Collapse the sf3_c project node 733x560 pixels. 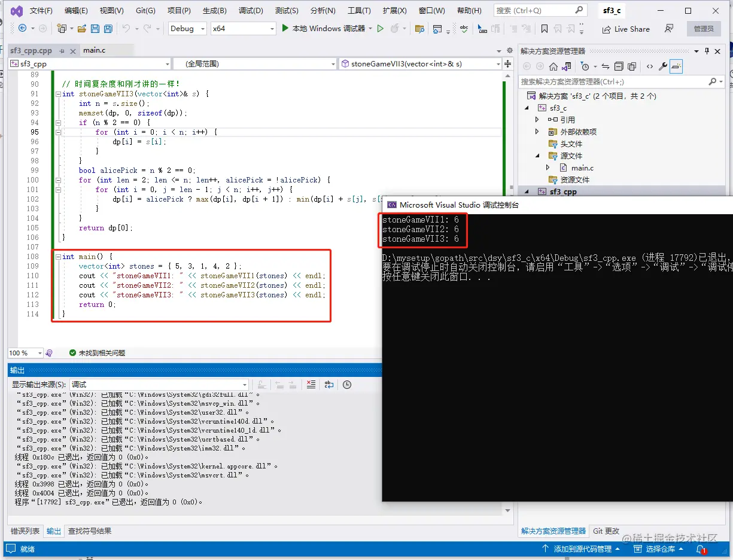527,108
